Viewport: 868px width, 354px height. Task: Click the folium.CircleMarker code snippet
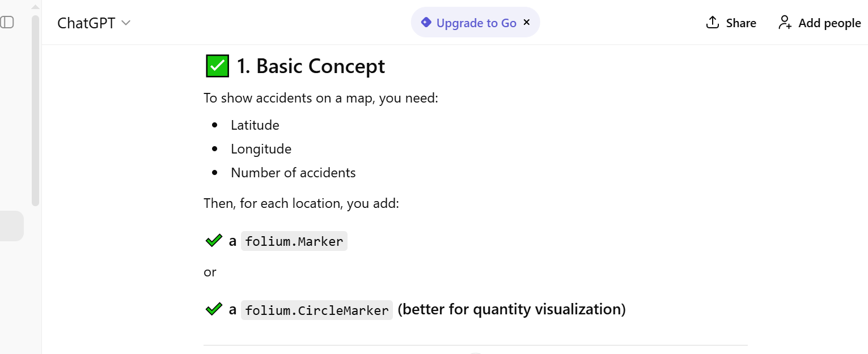point(316,310)
